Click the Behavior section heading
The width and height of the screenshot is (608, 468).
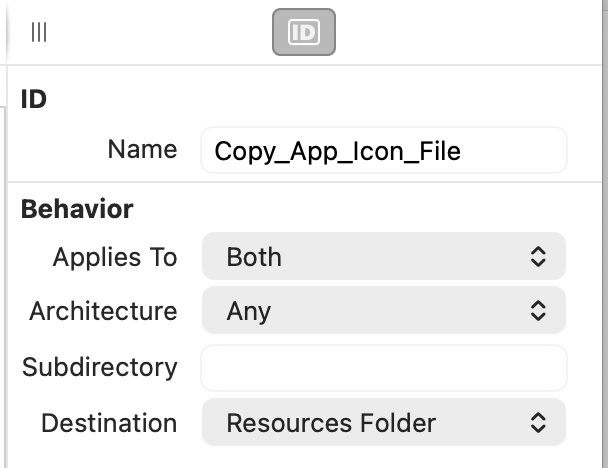point(77,209)
